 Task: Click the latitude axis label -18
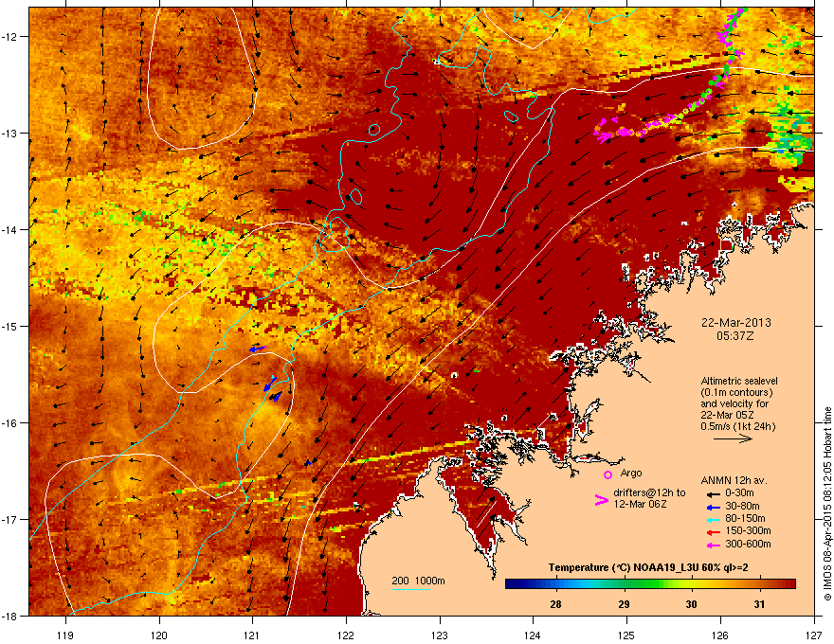tap(9, 616)
